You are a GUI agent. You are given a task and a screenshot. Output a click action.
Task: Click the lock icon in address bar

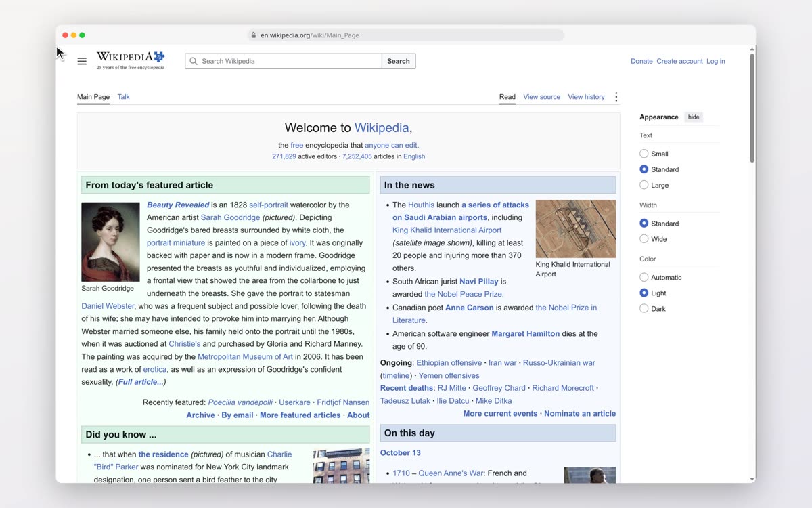[x=254, y=35]
